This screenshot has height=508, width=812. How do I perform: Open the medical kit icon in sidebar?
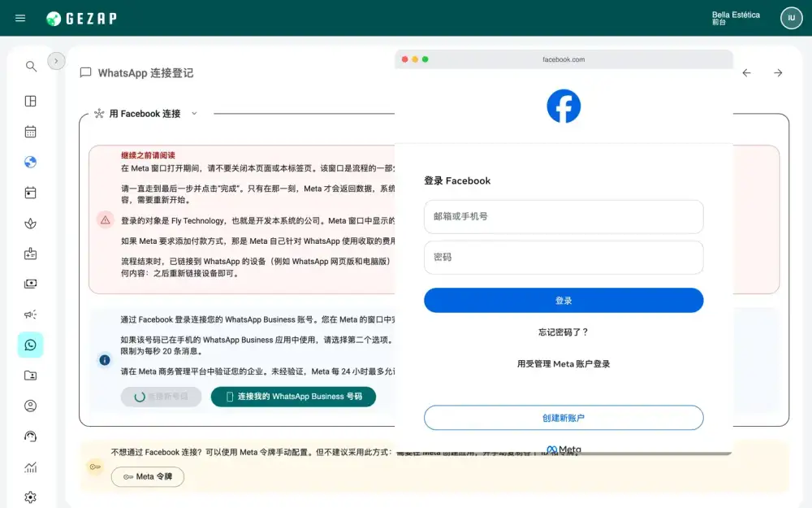31,254
